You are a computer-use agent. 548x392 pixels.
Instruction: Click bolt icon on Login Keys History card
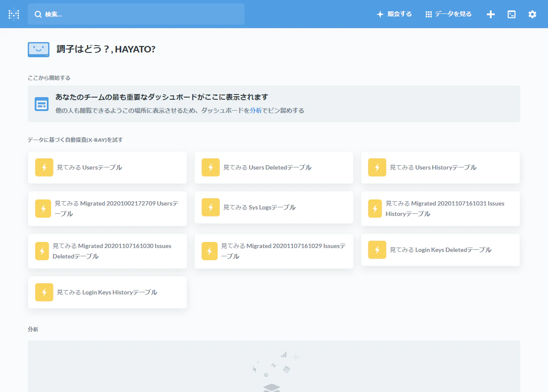click(44, 292)
